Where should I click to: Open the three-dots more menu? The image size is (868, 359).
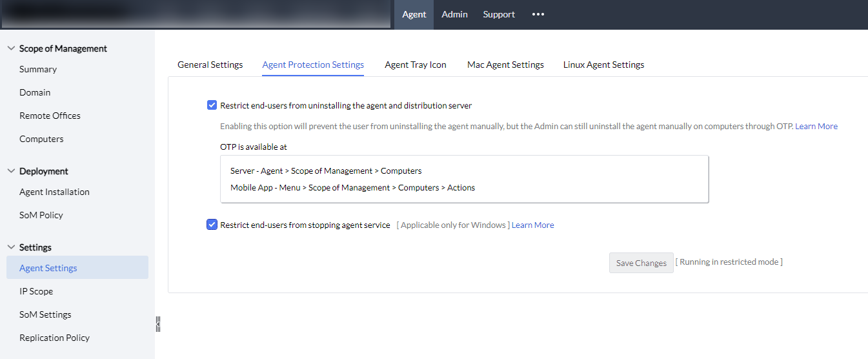click(538, 14)
